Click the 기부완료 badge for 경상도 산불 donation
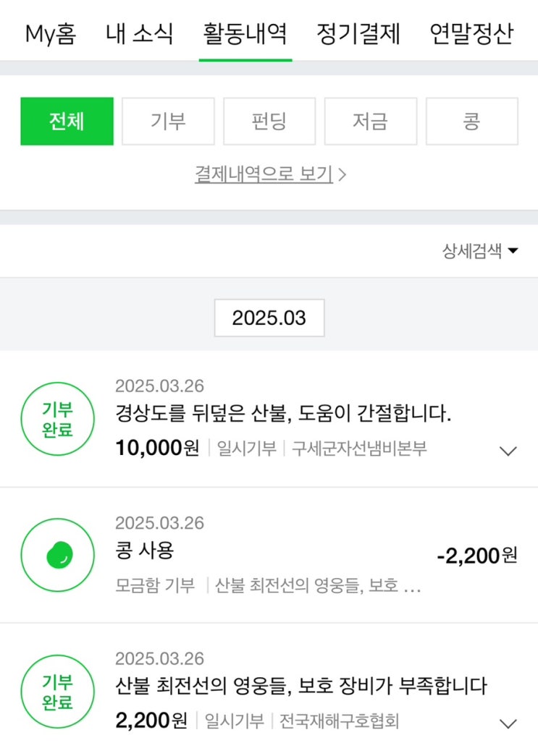The image size is (538, 756). click(57, 419)
